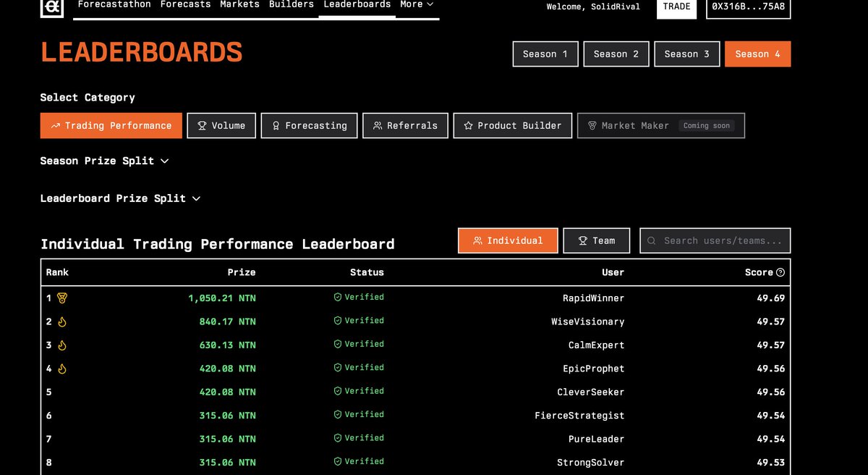This screenshot has width=868, height=475.
Task: Click the 840.17 NTN prize
Action: pyautogui.click(x=228, y=321)
